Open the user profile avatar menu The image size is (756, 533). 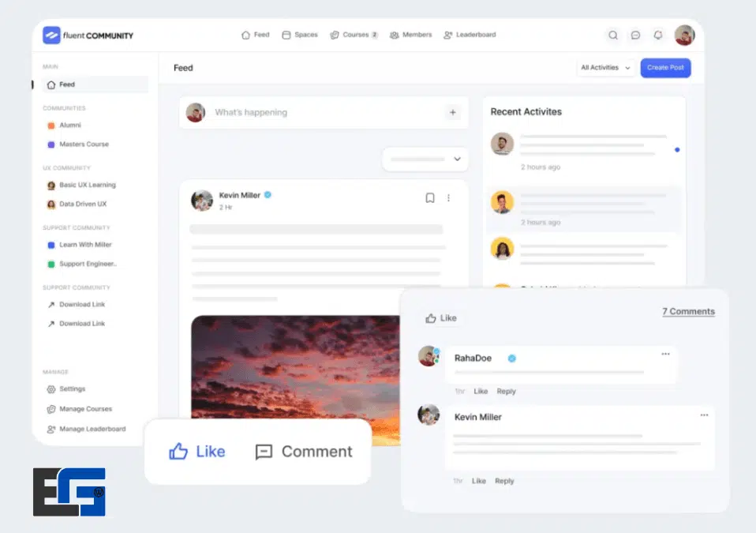click(x=684, y=36)
